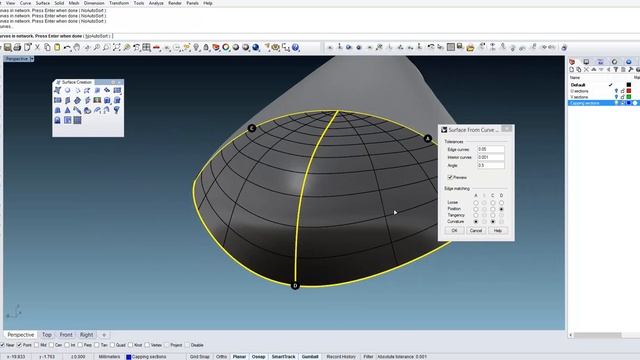Image resolution: width=640 pixels, height=360 pixels.
Task: Switch to the Top viewport tab
Action: (x=47, y=335)
